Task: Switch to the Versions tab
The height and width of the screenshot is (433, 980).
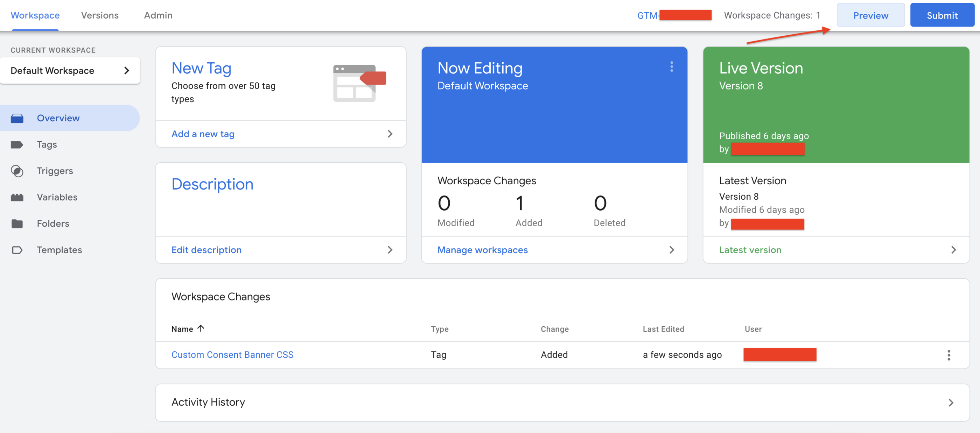Action: [100, 15]
